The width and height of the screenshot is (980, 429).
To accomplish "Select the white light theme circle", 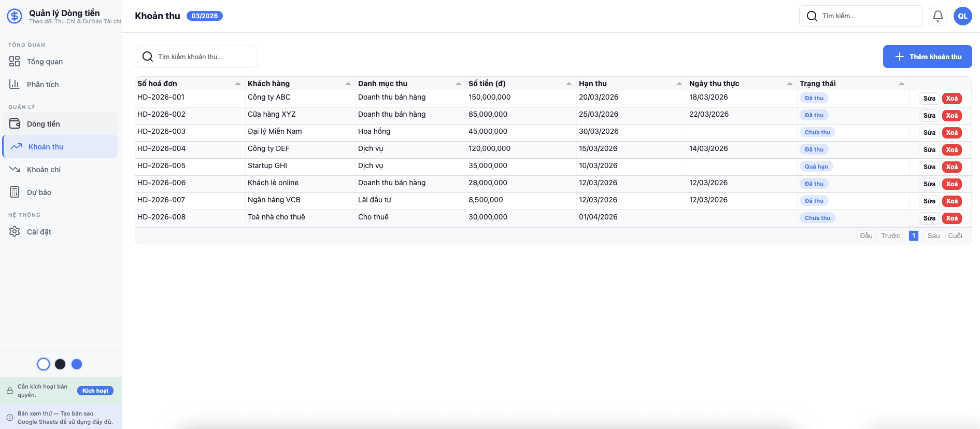I will tap(44, 364).
